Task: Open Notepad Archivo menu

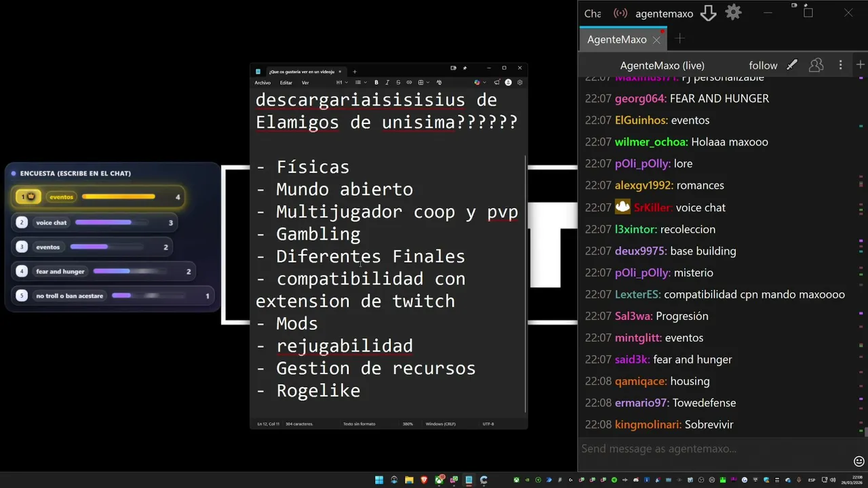Action: point(262,83)
